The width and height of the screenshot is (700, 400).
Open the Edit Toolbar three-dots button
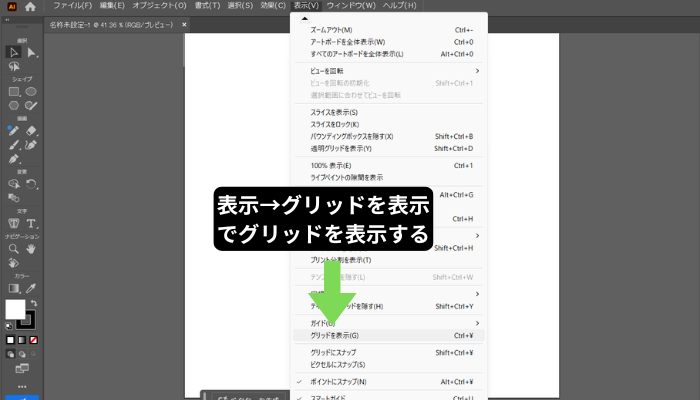coord(22,387)
